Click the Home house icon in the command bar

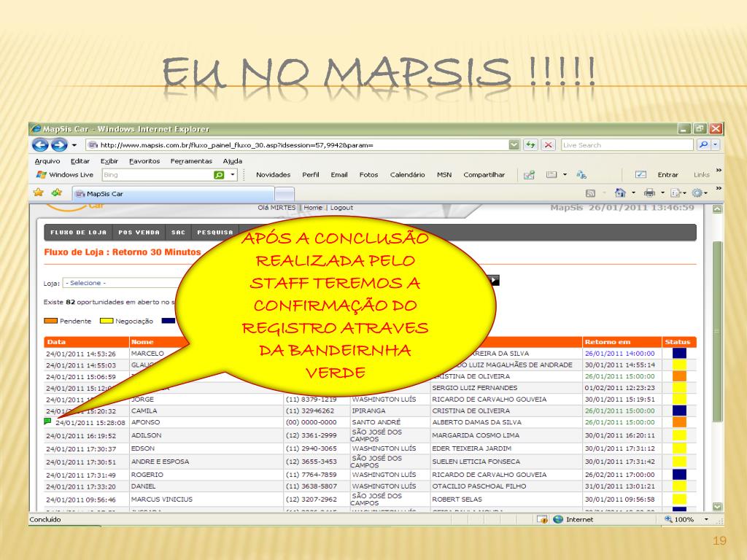point(620,192)
